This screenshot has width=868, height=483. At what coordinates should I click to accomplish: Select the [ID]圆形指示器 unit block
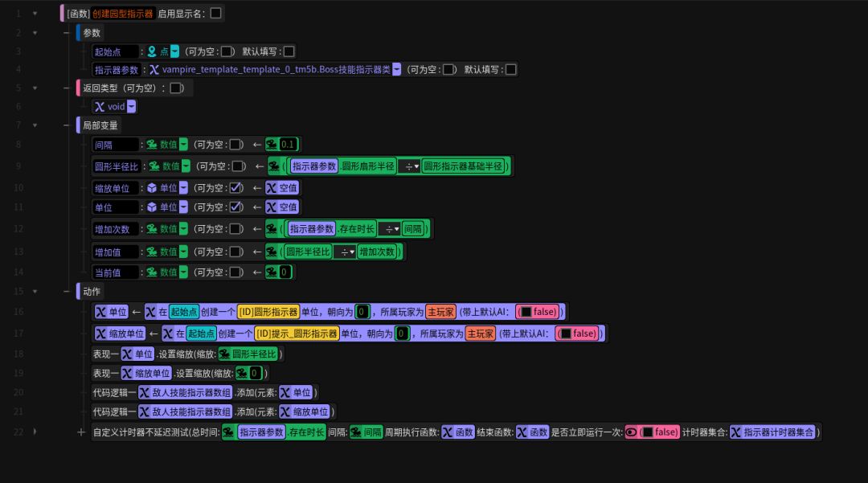(268, 312)
